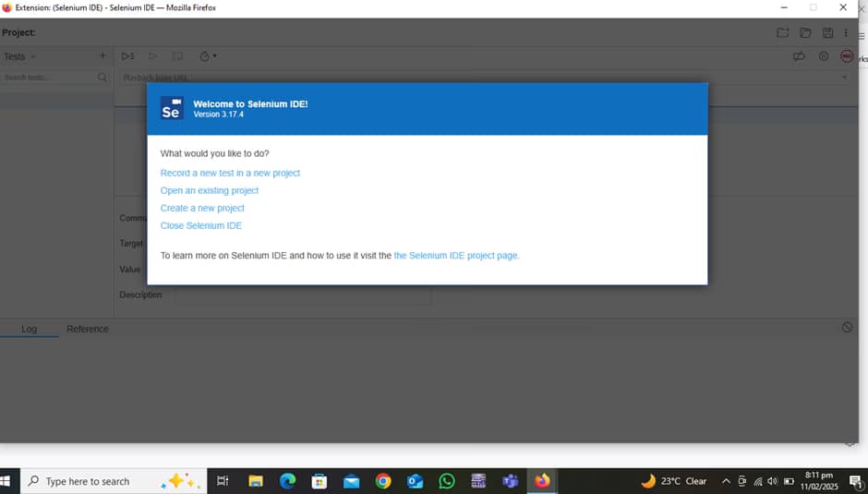Click the 23°C Clear weather widget
Screen dimensions: 868x494
pos(674,481)
